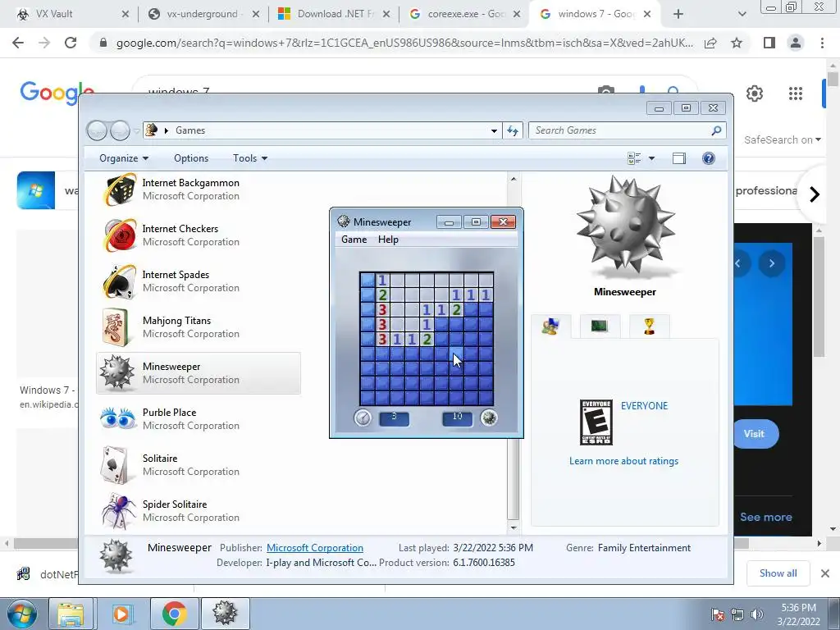Click the ESRB Everyone rating icon

click(x=596, y=422)
